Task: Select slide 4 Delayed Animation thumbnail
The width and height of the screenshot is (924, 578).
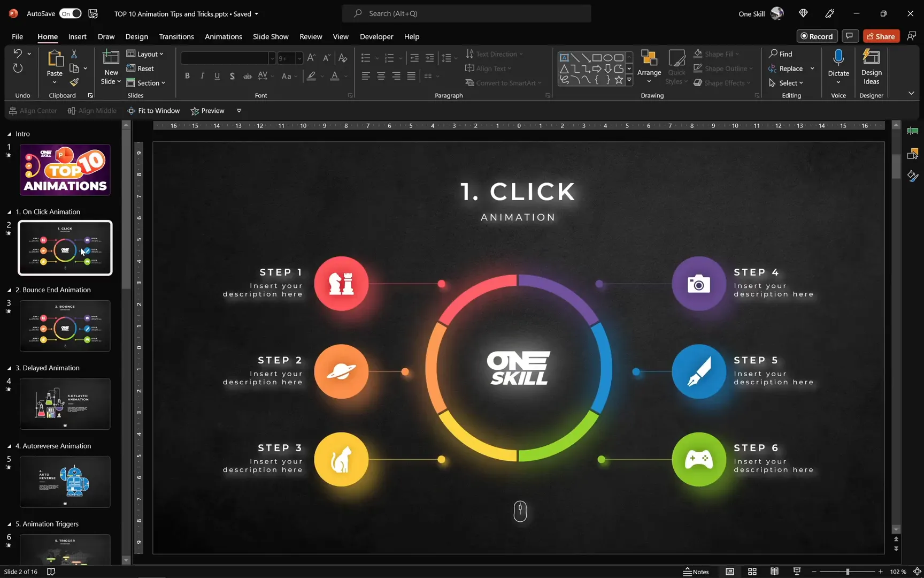Action: click(x=65, y=404)
